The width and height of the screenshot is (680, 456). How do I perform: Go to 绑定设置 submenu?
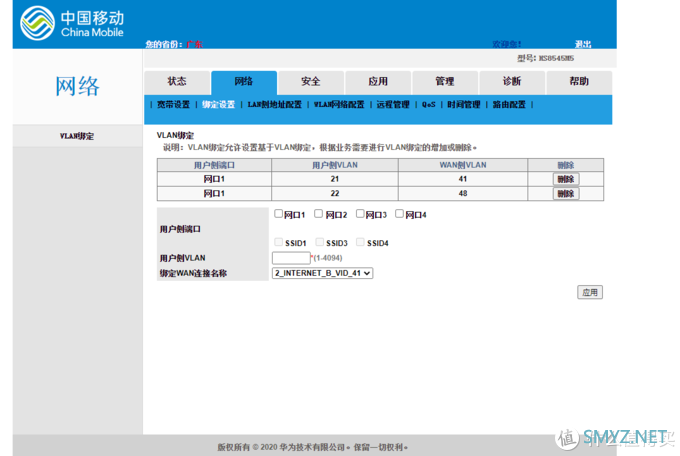coord(219,105)
